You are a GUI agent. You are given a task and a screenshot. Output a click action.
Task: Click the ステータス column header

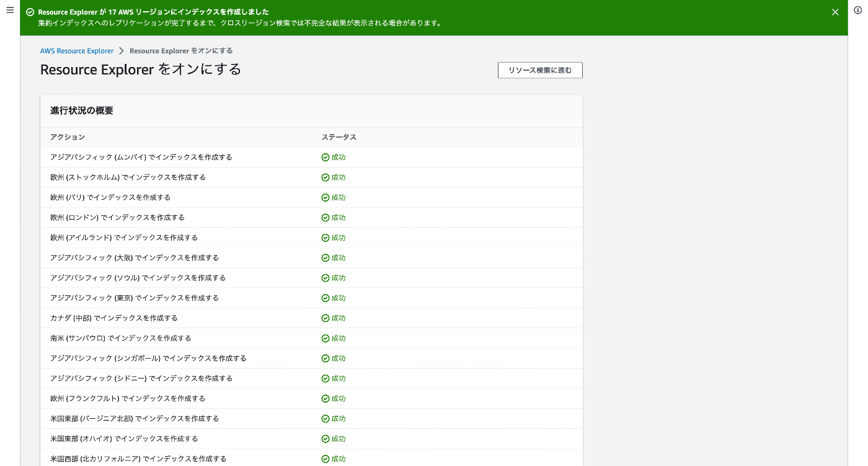click(339, 137)
